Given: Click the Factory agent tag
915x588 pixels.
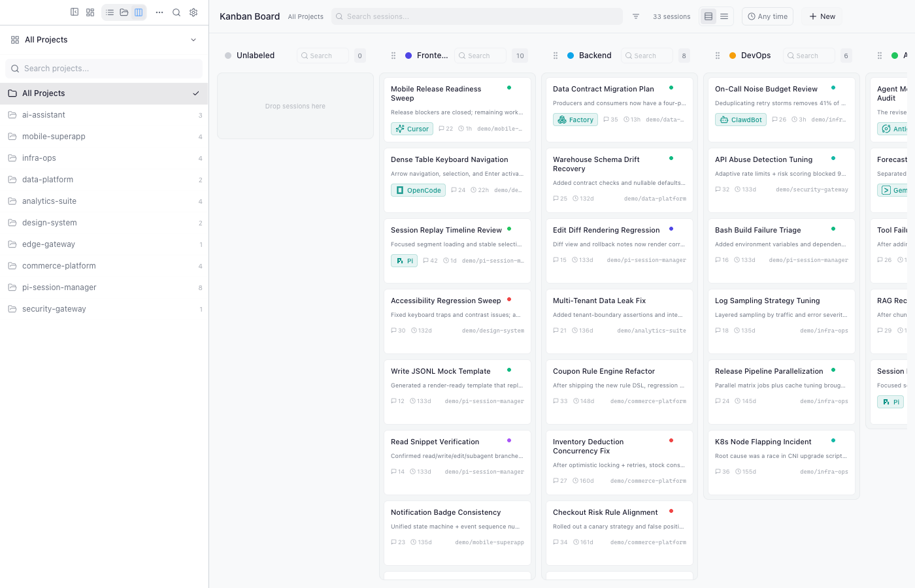Looking at the screenshot, I should (x=575, y=120).
